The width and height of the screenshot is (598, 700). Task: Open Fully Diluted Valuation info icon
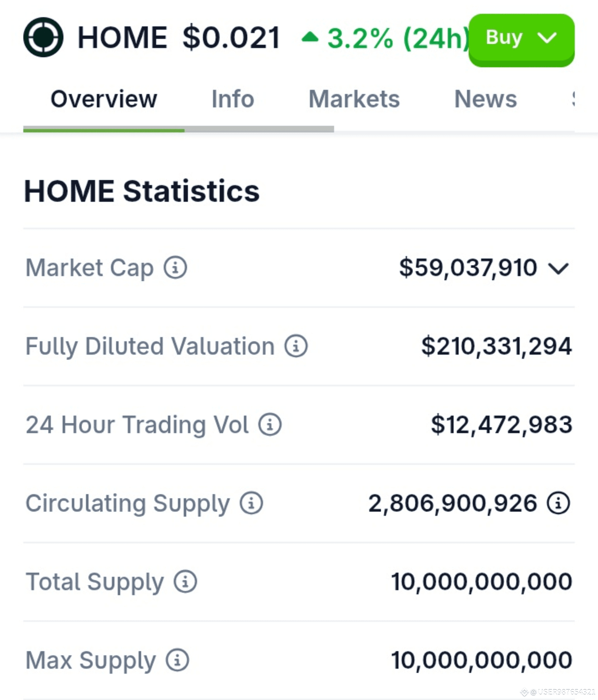coord(296,346)
